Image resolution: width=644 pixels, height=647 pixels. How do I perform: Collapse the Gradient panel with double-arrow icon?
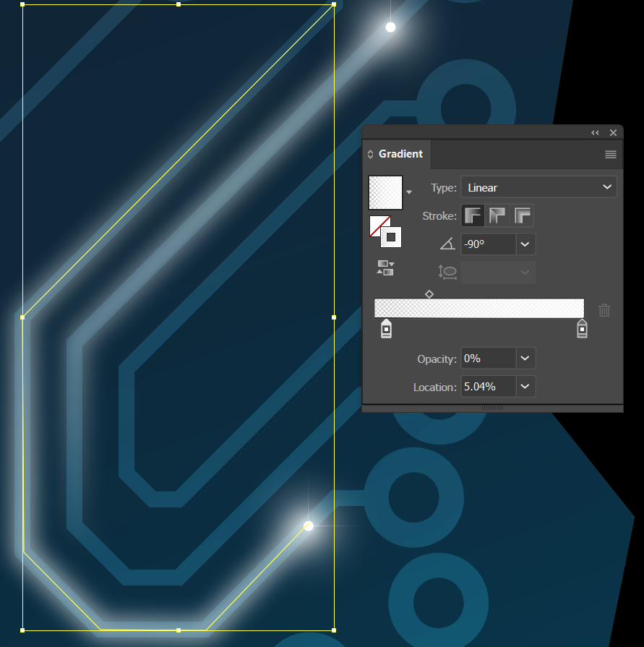(595, 132)
